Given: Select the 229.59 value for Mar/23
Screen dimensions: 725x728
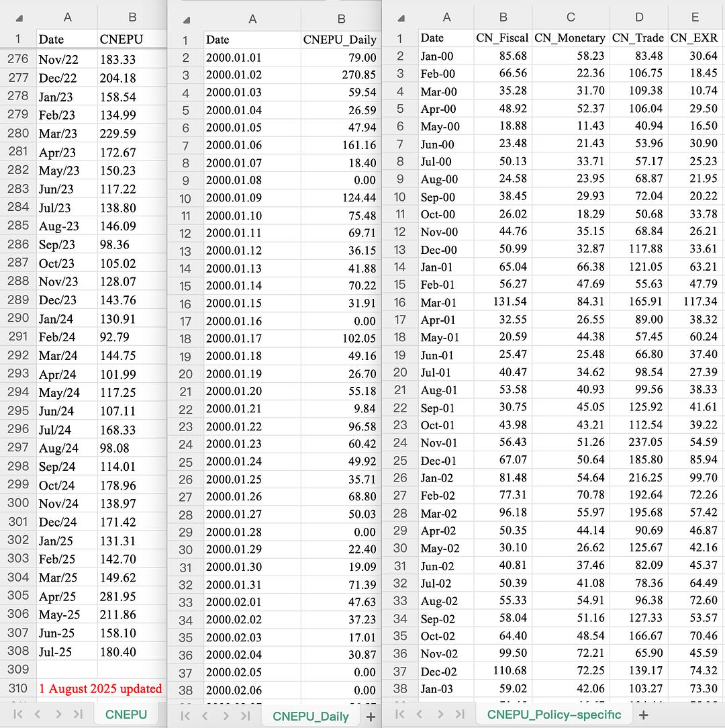Looking at the screenshot, I should (x=132, y=134).
